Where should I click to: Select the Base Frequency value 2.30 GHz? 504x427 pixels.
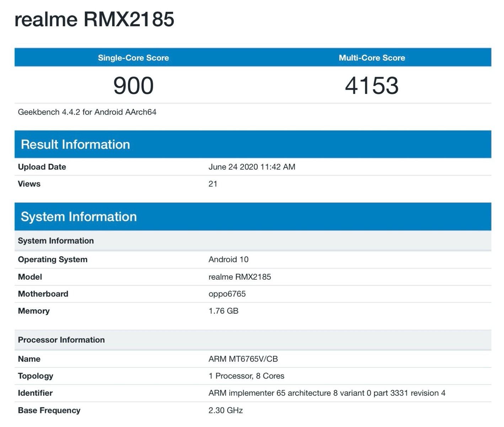click(x=225, y=411)
